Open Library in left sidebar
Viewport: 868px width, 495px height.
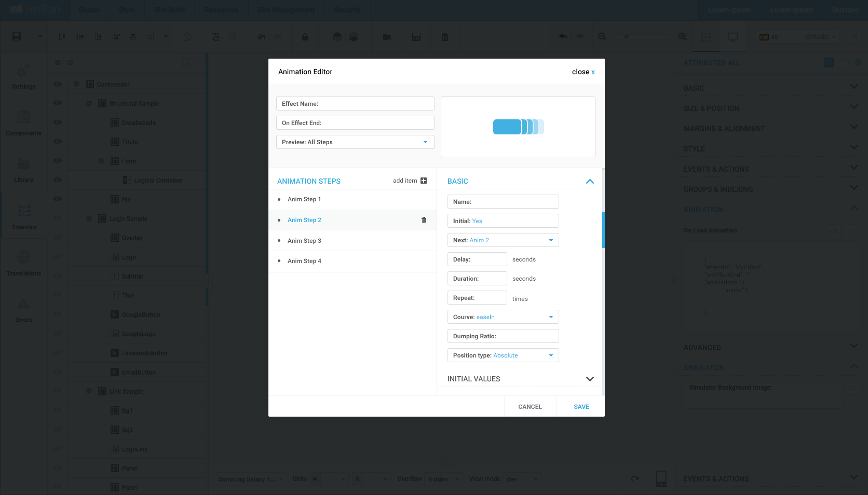24,170
